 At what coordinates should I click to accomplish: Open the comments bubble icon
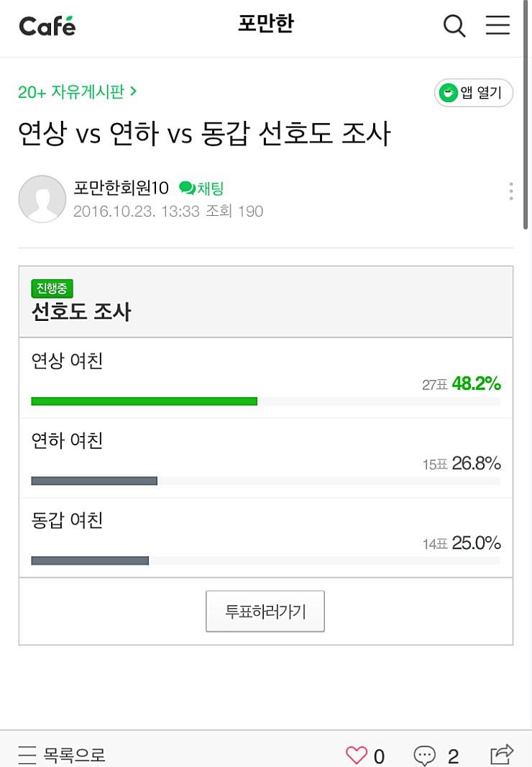pos(425,755)
